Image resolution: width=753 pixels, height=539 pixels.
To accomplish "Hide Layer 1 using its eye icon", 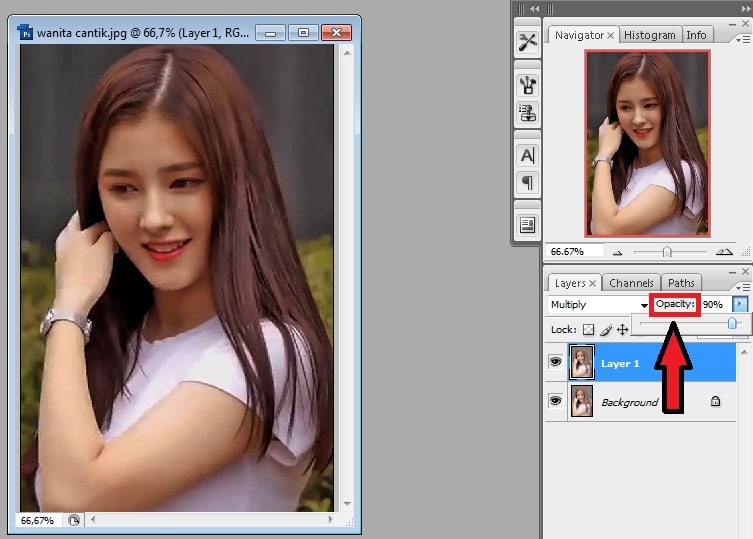I will (x=556, y=362).
